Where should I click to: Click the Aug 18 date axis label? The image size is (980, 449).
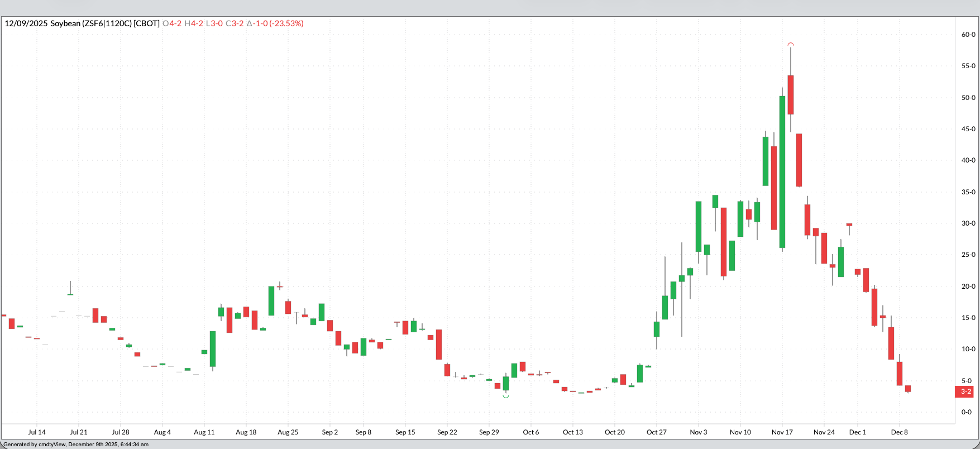click(246, 432)
